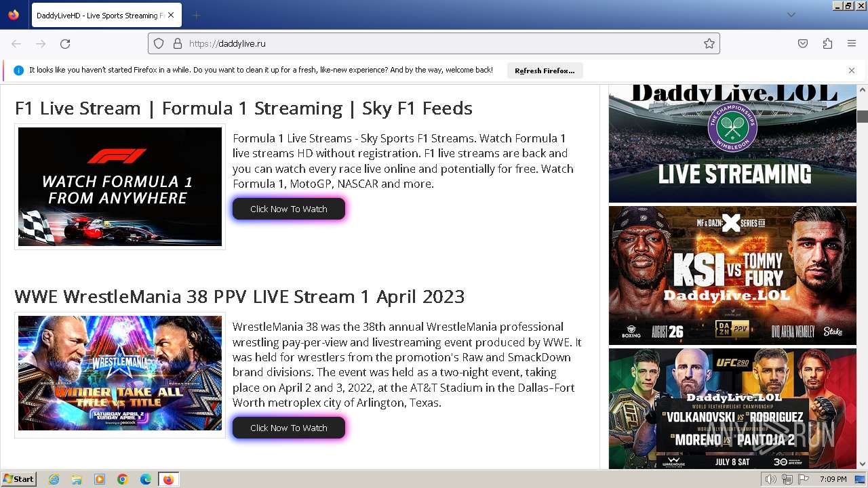This screenshot has width=868, height=488.
Task: Click the URL address bar
Action: [x=434, y=43]
